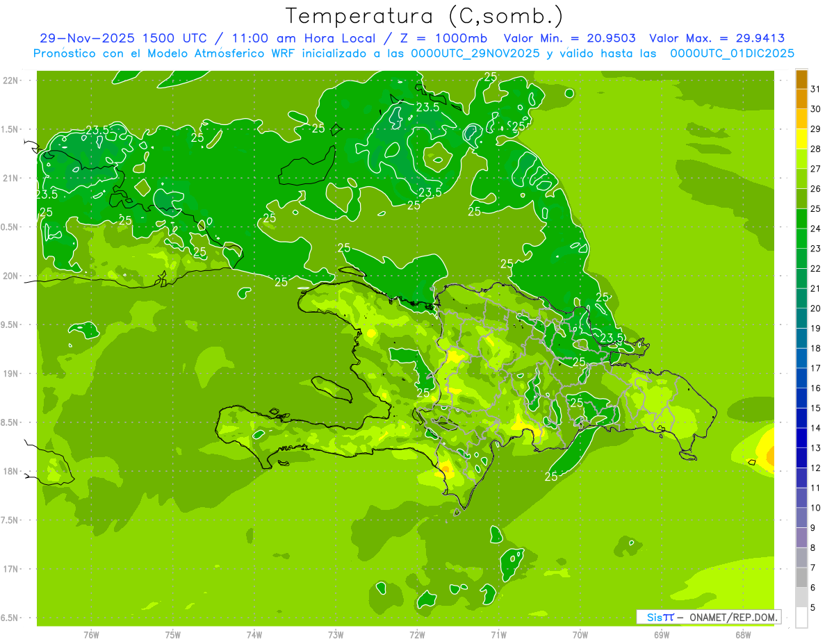Click the '1.5N' latitude axis label
The image size is (834, 644).
point(10,129)
